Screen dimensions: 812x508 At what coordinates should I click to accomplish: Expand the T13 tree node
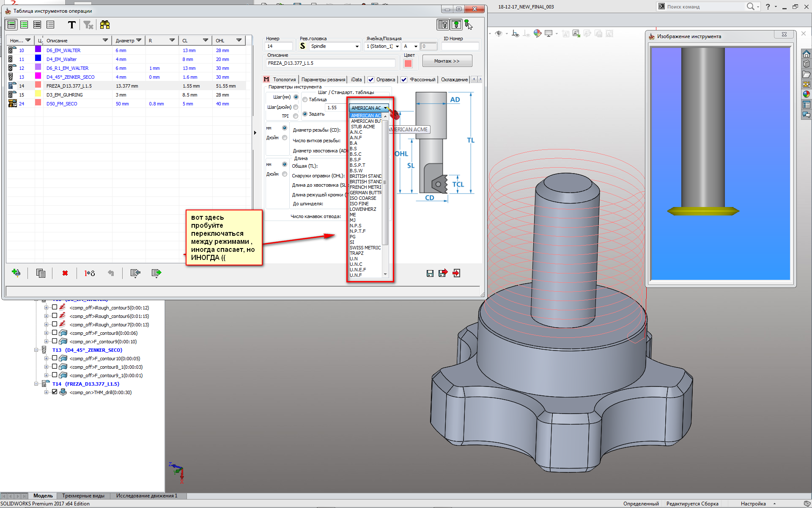(x=36, y=350)
